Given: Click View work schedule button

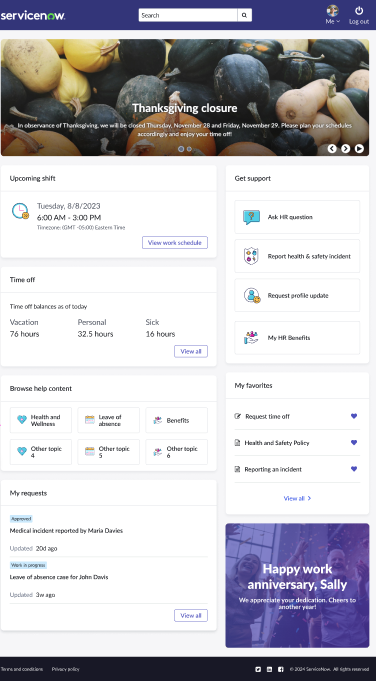Looking at the screenshot, I should point(175,243).
